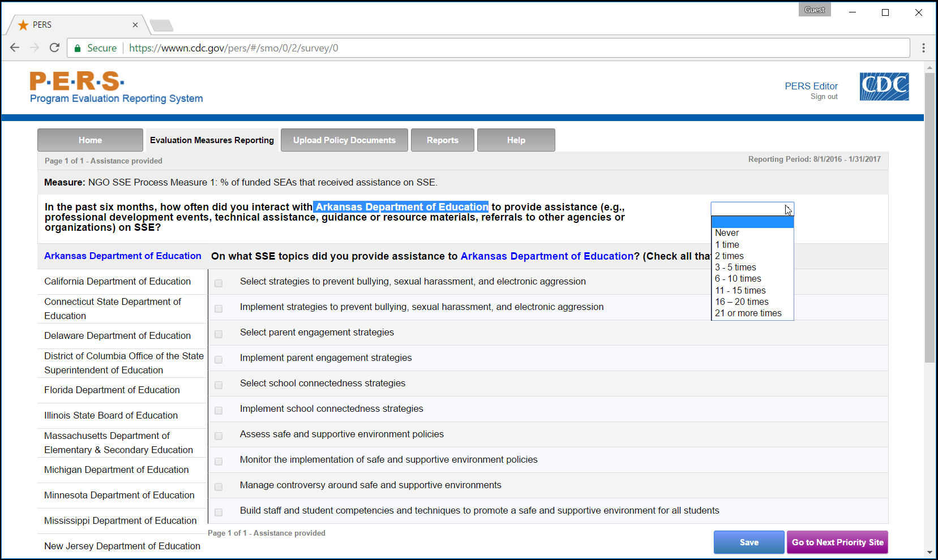Image resolution: width=938 pixels, height=560 pixels.
Task: Click the Guest profile badge
Action: click(815, 10)
